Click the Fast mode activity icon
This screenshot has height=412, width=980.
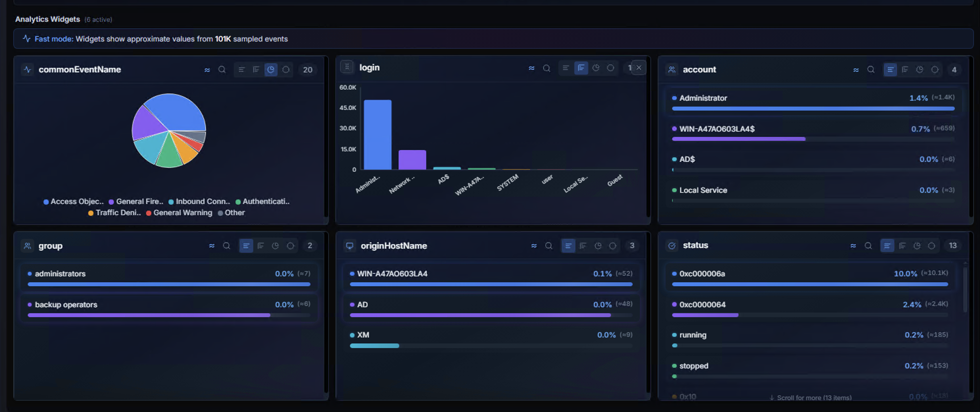[26, 39]
